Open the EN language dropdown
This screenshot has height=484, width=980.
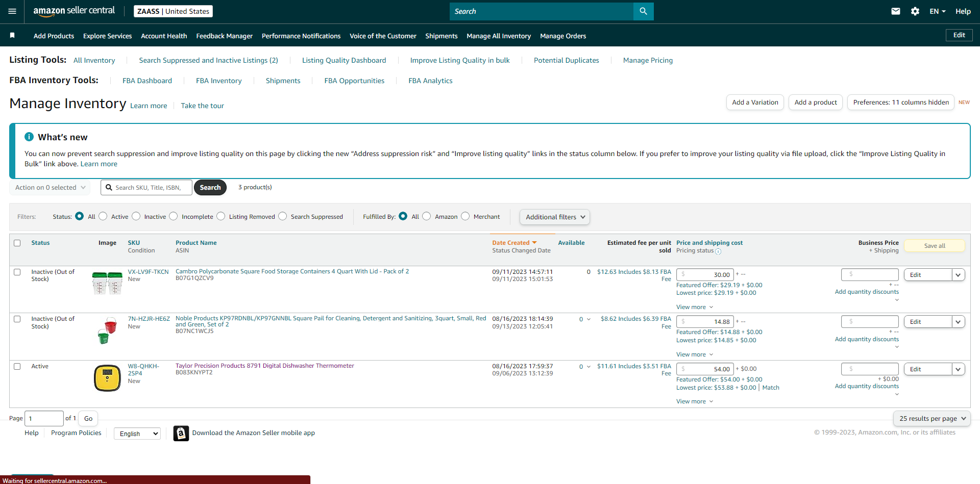tap(938, 11)
